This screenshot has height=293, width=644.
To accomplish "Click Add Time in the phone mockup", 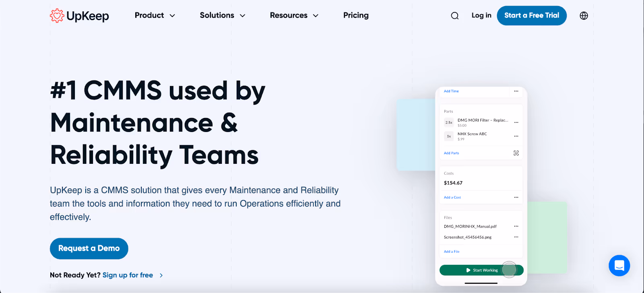I will (x=451, y=91).
